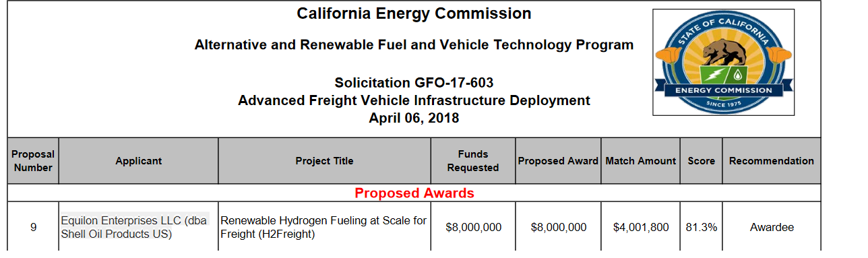
Task: Click the April 06, 2018 date
Action: [x=414, y=118]
